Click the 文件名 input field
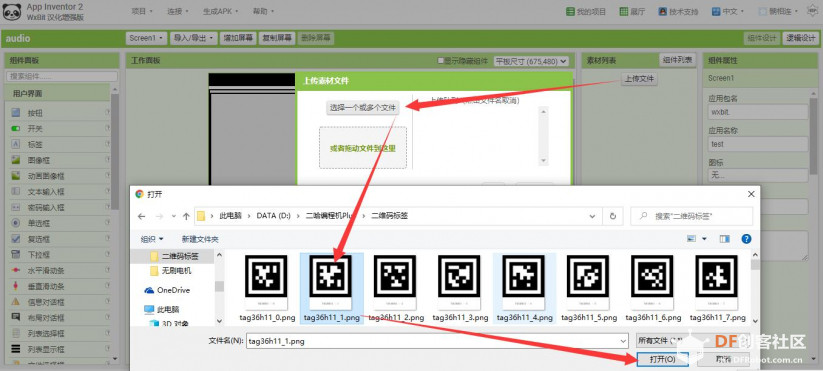823x371 pixels. coord(437,341)
